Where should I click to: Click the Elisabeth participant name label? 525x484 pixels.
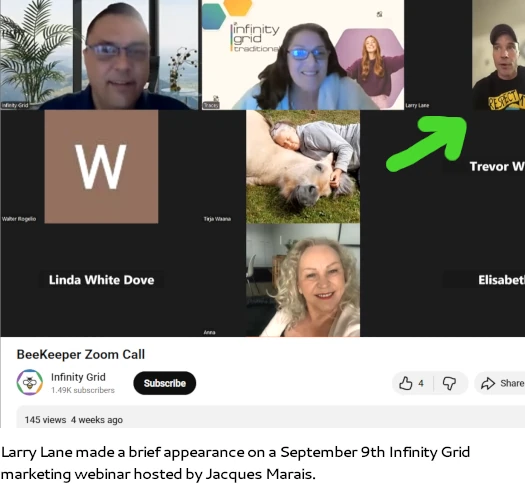(x=501, y=280)
